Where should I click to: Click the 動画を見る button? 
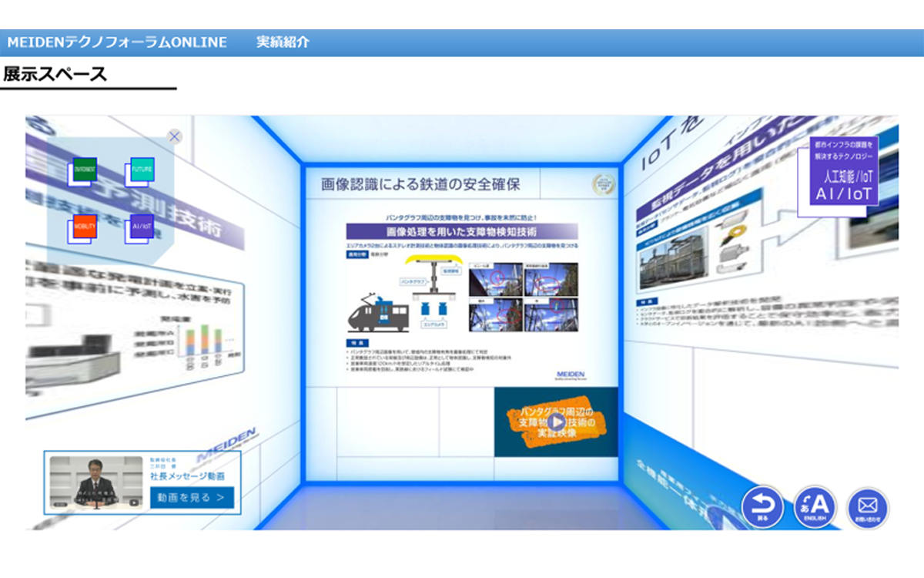pyautogui.click(x=192, y=498)
